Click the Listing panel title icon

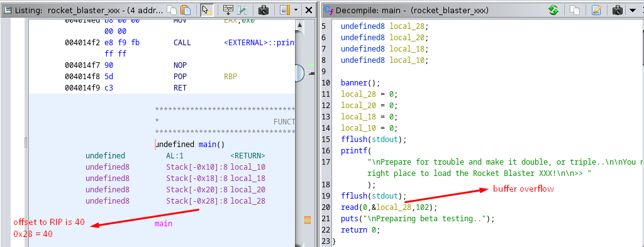point(8,10)
